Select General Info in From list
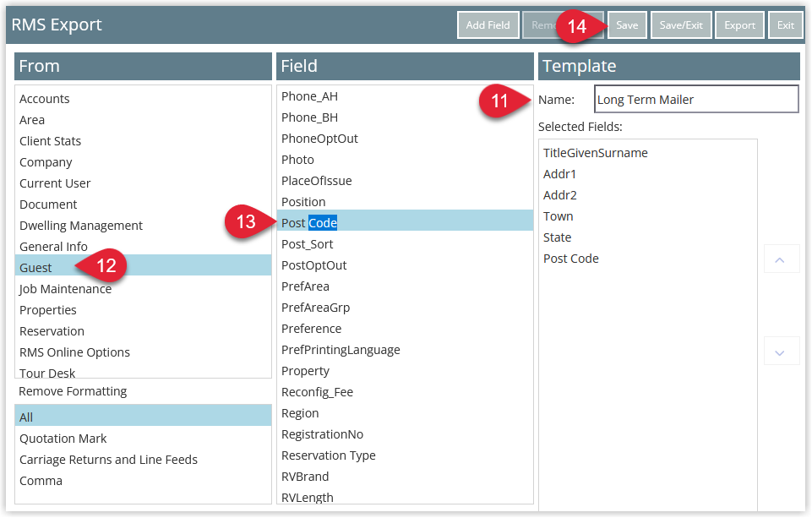The image size is (812, 518). 143,247
